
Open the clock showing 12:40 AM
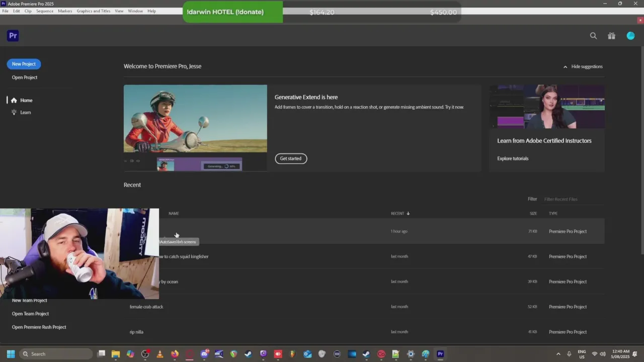(x=619, y=354)
